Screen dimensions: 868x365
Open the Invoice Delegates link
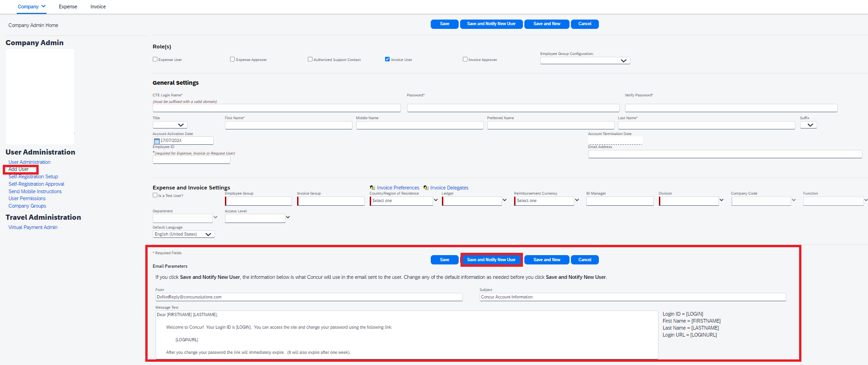(x=449, y=188)
